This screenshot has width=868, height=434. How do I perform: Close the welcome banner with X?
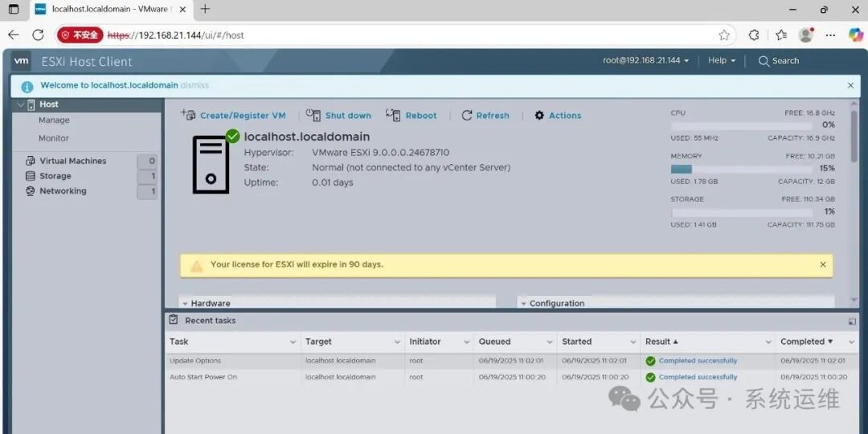click(850, 85)
